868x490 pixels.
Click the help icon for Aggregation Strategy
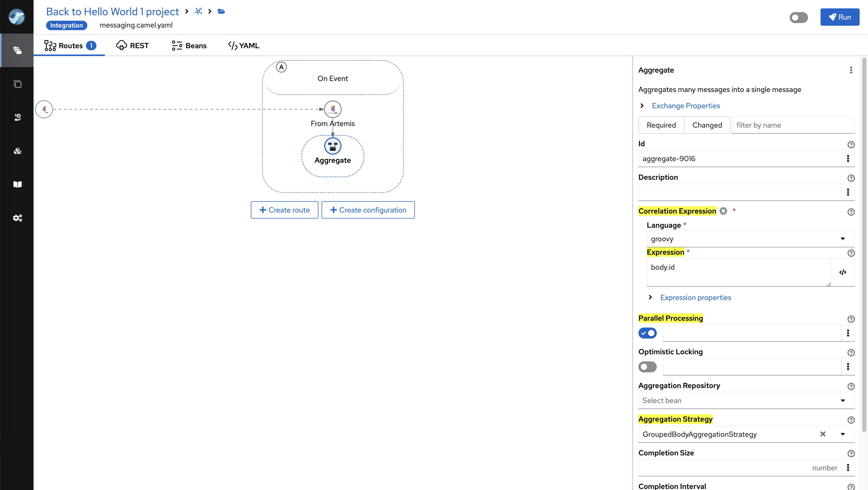click(851, 420)
